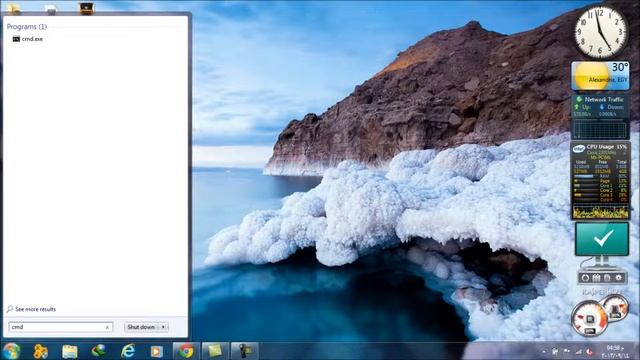The height and width of the screenshot is (360, 640).
Task: Click the Kaspersky gadget scan circle icon
Action: click(x=585, y=278)
